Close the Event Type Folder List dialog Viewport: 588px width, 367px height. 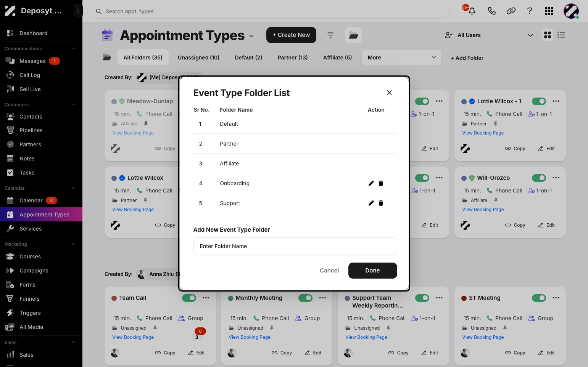389,93
